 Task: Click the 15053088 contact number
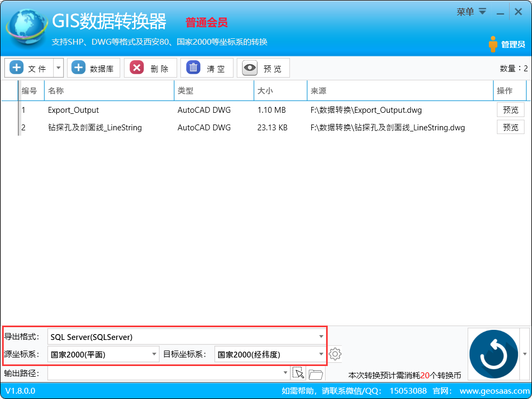click(x=408, y=391)
